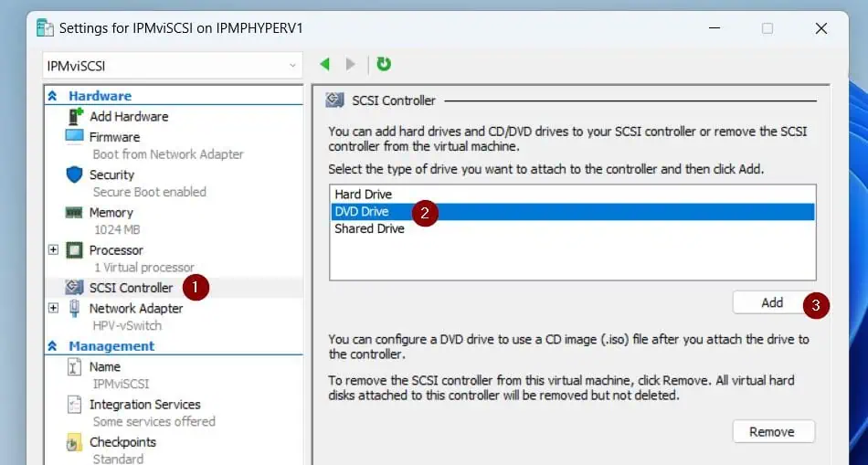
Task: Click the Security shield icon
Action: click(74, 174)
